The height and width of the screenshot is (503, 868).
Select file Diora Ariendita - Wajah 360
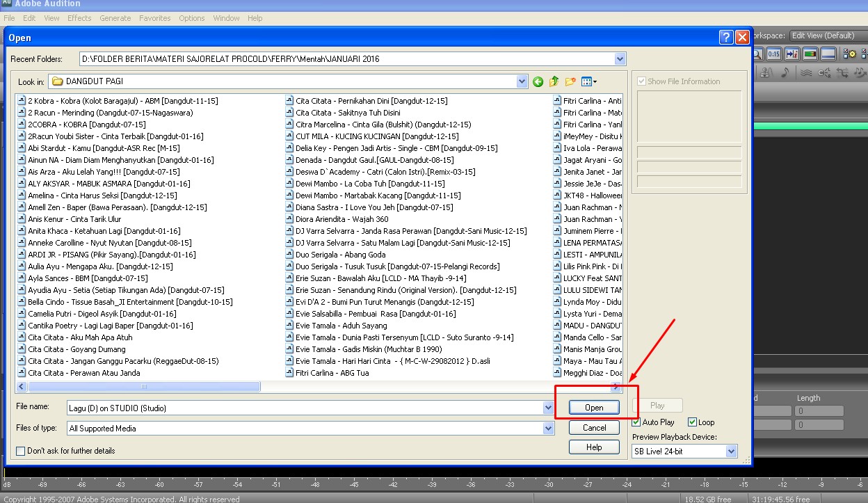(x=337, y=219)
